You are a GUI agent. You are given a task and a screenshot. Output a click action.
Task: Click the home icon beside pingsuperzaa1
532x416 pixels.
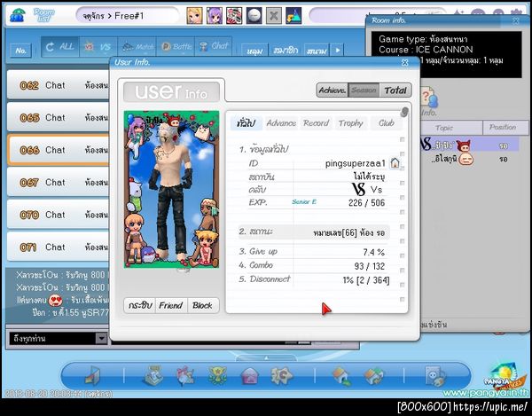tap(395, 163)
